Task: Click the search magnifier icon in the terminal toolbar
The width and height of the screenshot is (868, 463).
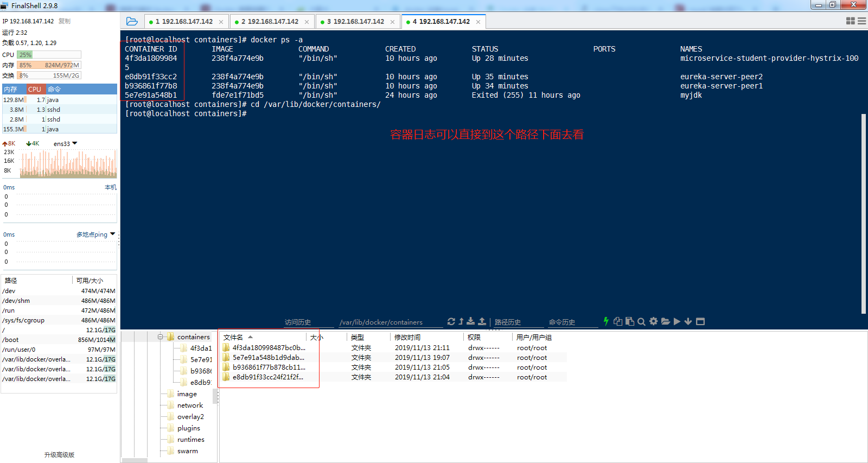Action: (x=641, y=321)
